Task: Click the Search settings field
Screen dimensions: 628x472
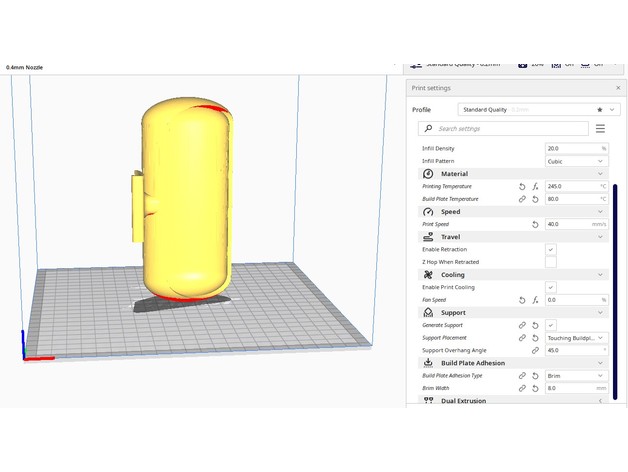Action: point(505,129)
